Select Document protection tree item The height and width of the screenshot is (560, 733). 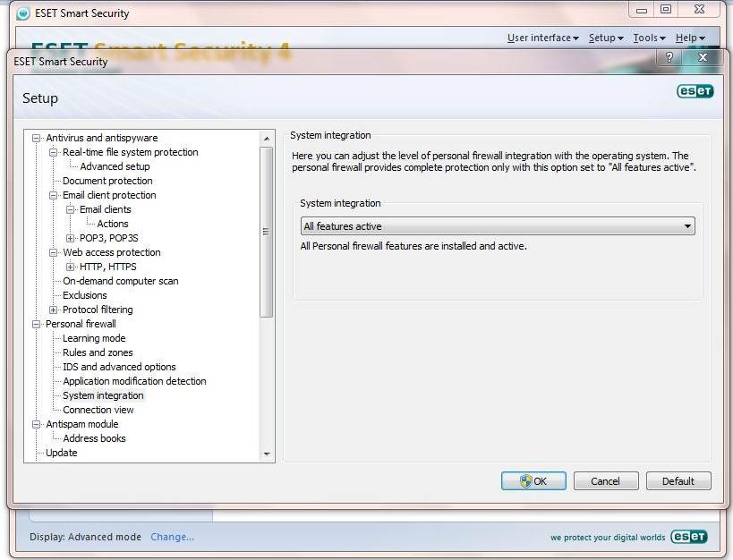click(107, 181)
